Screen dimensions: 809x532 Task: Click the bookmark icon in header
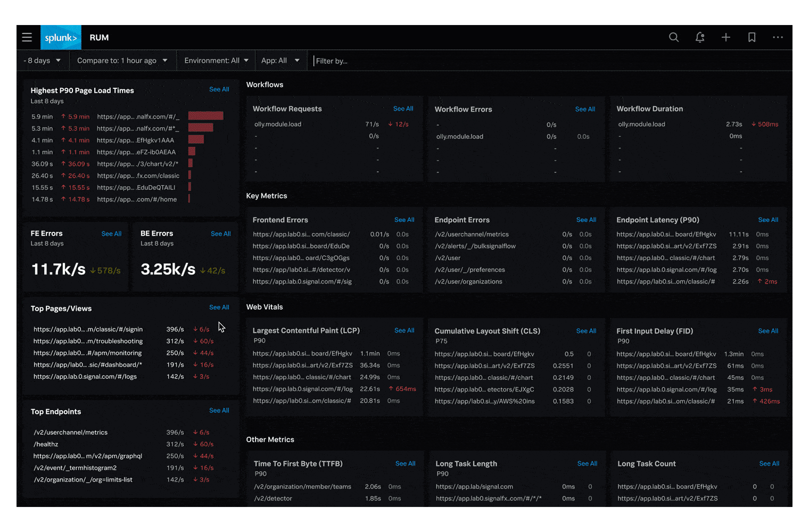click(x=752, y=37)
